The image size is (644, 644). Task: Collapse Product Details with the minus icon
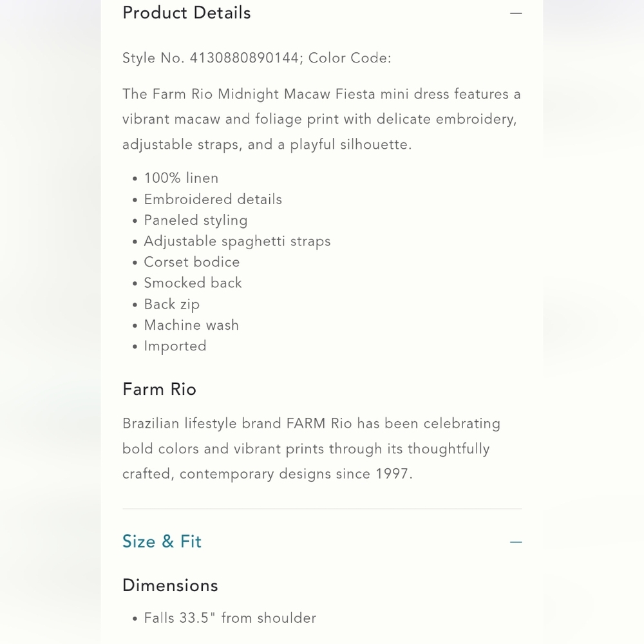point(515,13)
